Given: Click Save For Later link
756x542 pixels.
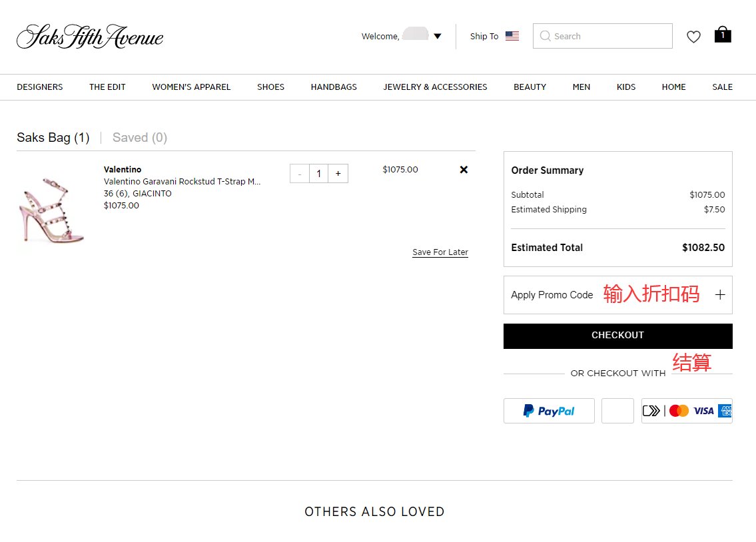Looking at the screenshot, I should click(x=440, y=252).
